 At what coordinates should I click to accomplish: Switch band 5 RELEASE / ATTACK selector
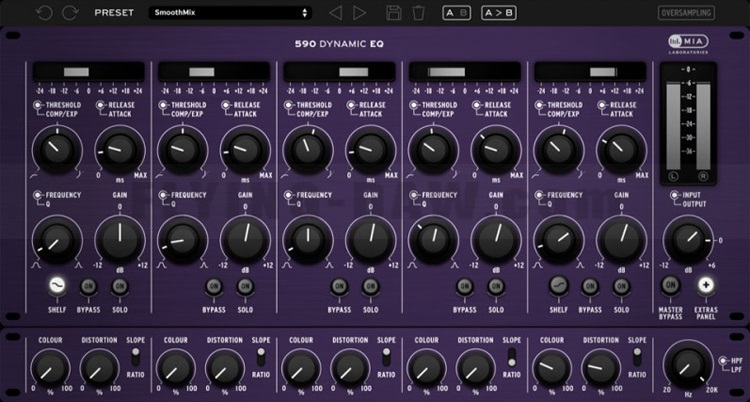pyautogui.click(x=602, y=105)
